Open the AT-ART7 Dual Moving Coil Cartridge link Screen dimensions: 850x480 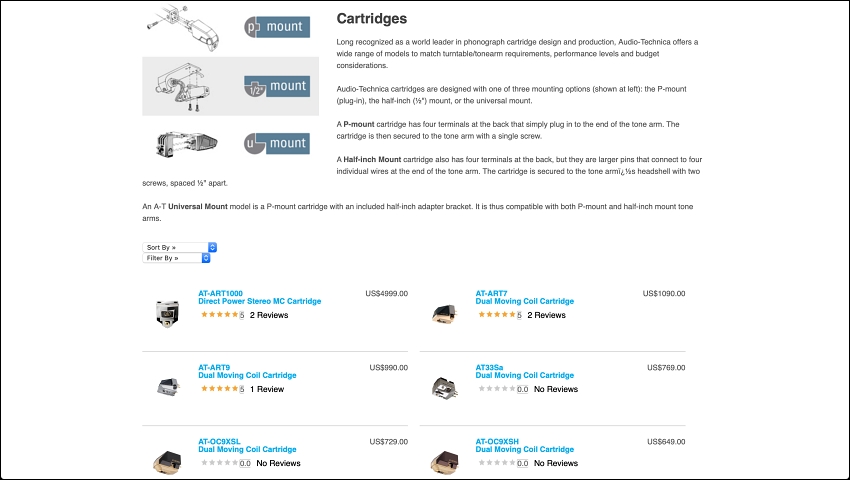coord(524,297)
